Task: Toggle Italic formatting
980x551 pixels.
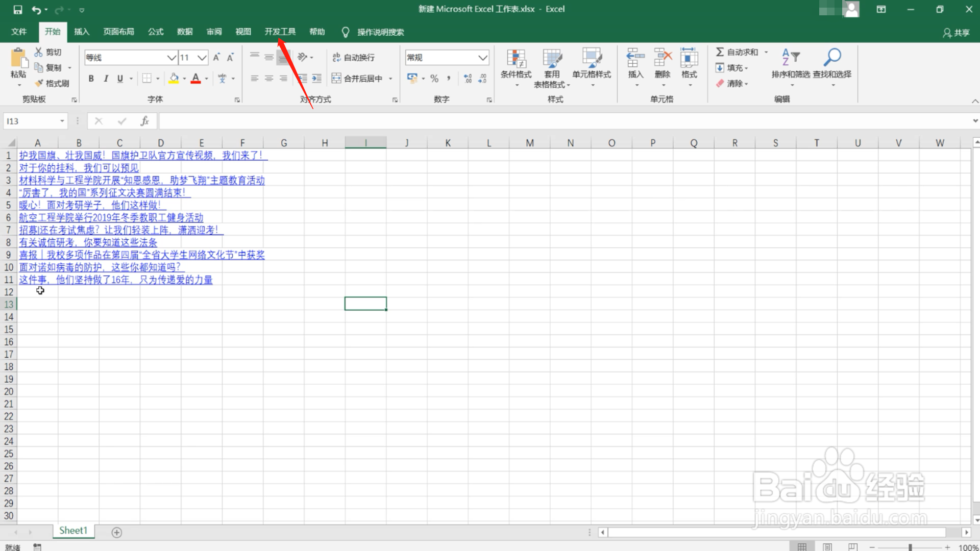Action: pos(106,78)
